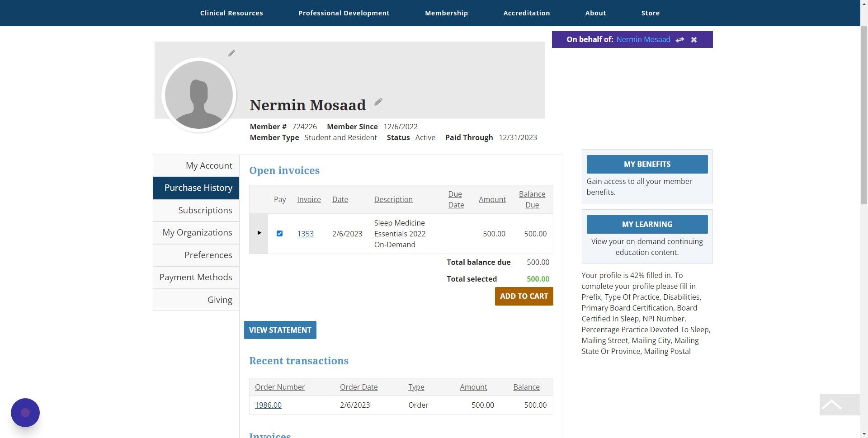Open the Payment Methods tab
This screenshot has height=438, width=868.
click(196, 277)
